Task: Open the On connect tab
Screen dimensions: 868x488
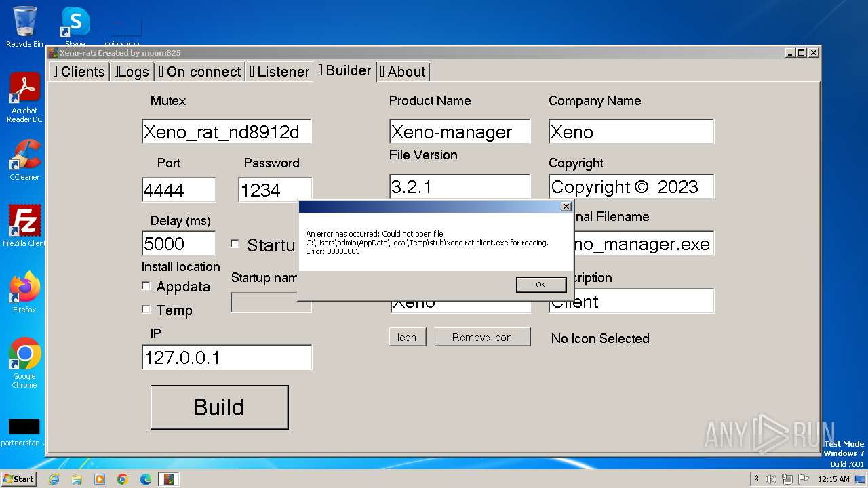Action: (x=199, y=72)
